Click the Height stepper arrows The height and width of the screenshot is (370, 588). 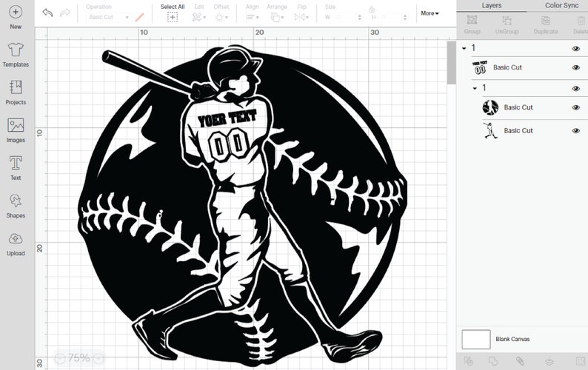coord(405,17)
